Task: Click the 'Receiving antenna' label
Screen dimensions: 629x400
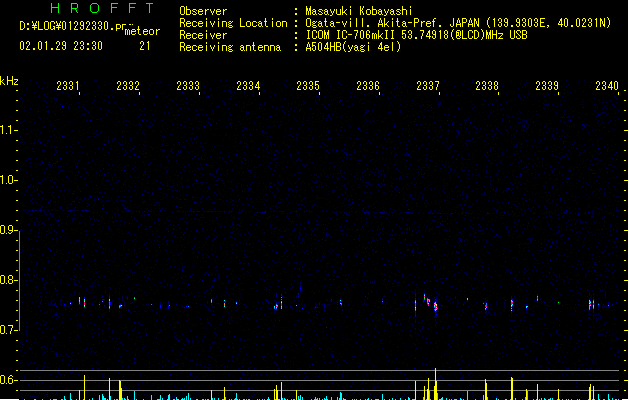Action: point(230,47)
